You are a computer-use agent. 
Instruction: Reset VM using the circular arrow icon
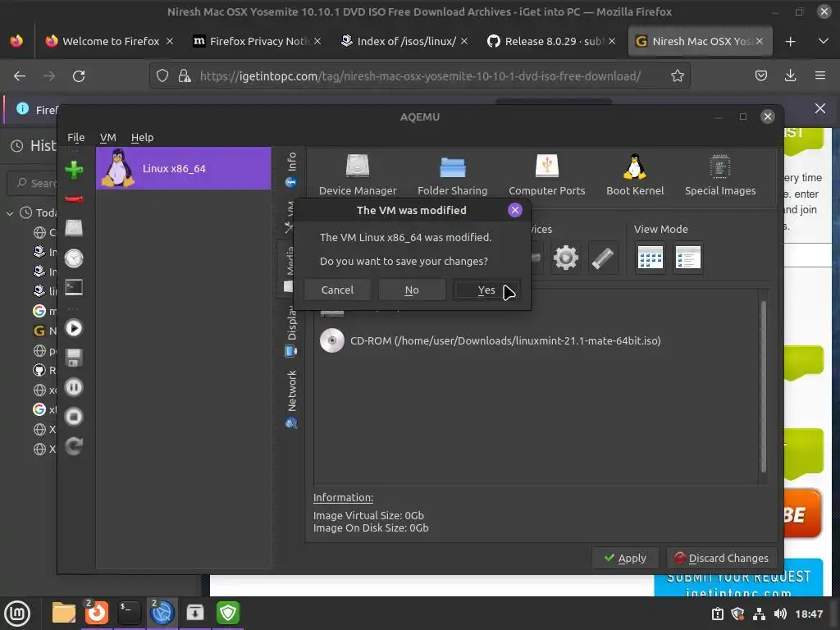coord(74,445)
